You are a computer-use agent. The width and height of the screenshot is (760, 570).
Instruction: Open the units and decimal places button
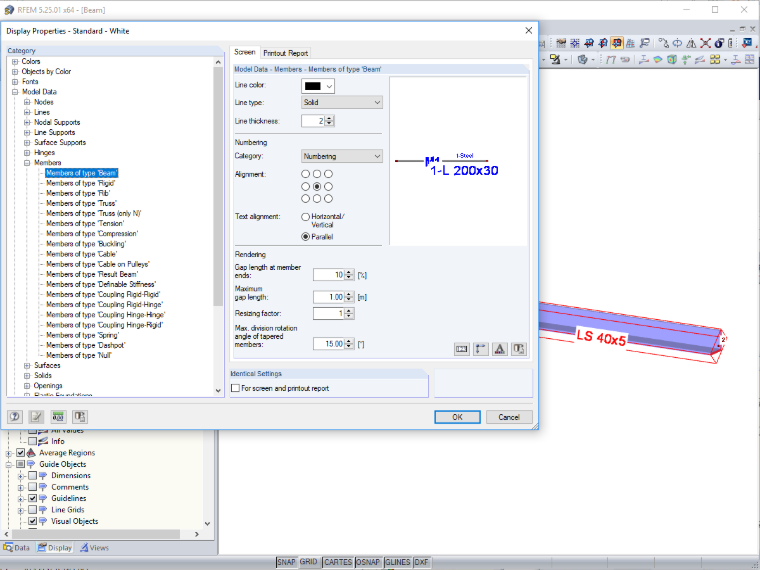coord(58,416)
